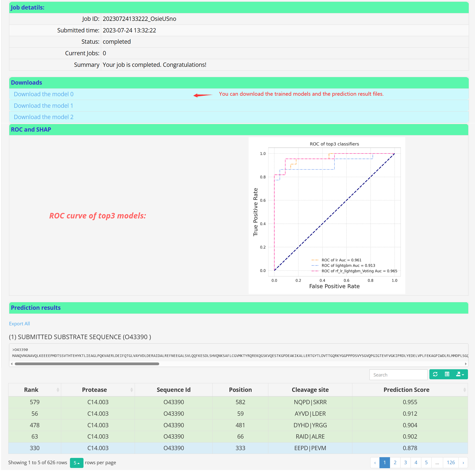Click the sequence box horizontal scrollbar thumb
This screenshot has width=475, height=476.
pyautogui.click(x=87, y=364)
